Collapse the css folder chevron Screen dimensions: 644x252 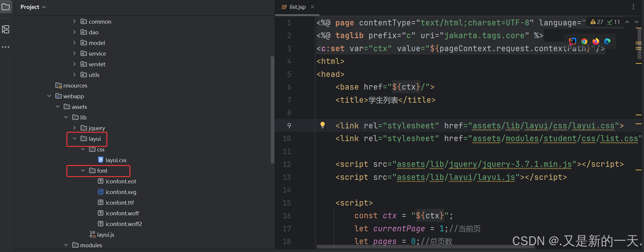[83, 149]
